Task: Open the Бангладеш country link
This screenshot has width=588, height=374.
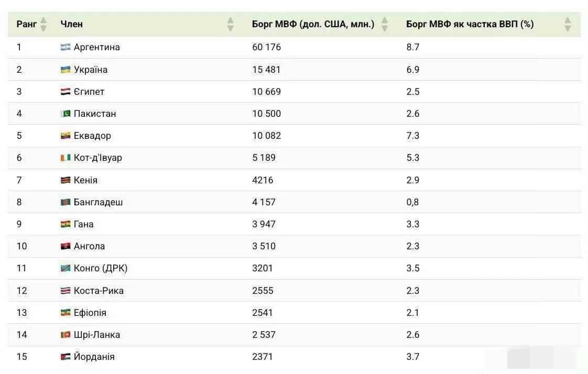Action: (98, 202)
